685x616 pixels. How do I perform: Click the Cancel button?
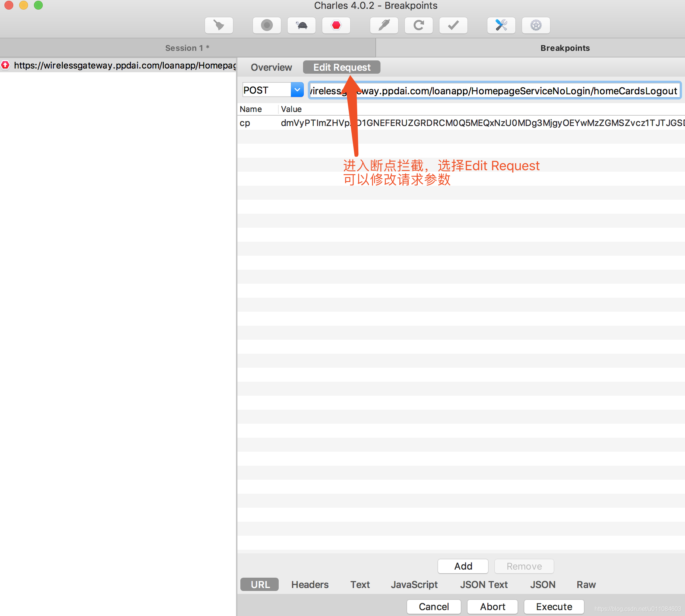[434, 607]
